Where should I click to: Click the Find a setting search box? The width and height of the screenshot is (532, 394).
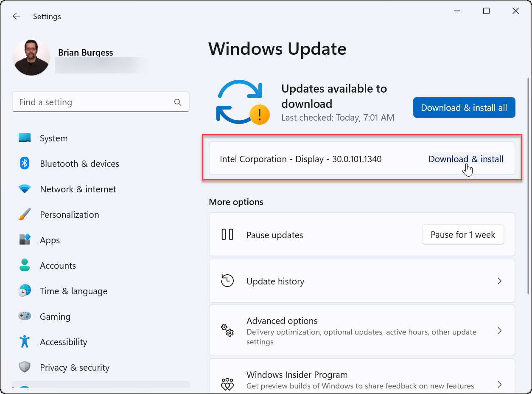click(x=101, y=102)
